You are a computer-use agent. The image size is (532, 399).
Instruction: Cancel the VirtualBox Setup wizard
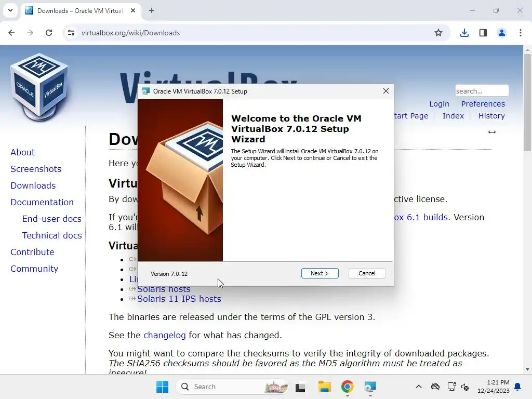(x=367, y=273)
